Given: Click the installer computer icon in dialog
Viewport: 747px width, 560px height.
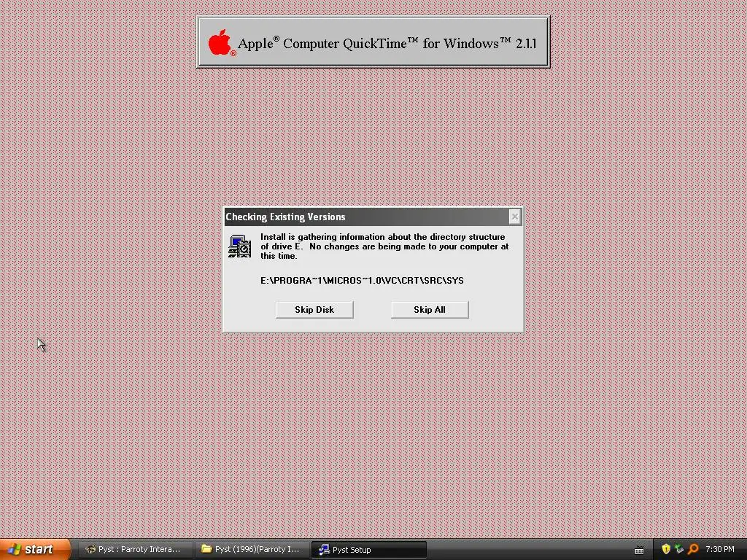Looking at the screenshot, I should click(239, 246).
